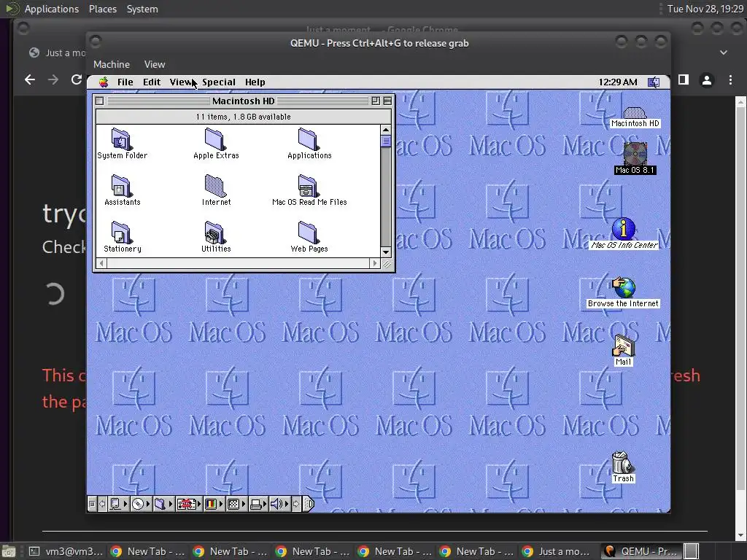Screen dimensions: 747x560
Task: Collapse the control strip with its end tab
Action: [x=309, y=504]
